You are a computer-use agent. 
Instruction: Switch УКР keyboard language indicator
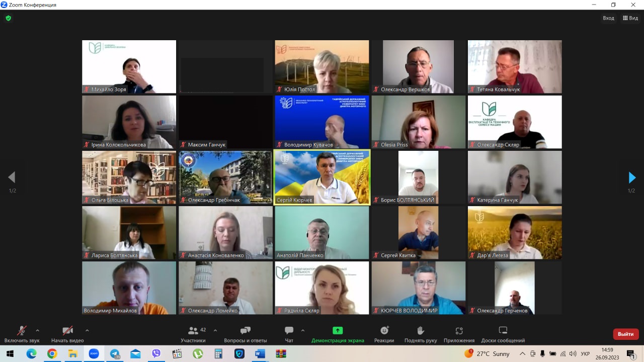coord(585,353)
